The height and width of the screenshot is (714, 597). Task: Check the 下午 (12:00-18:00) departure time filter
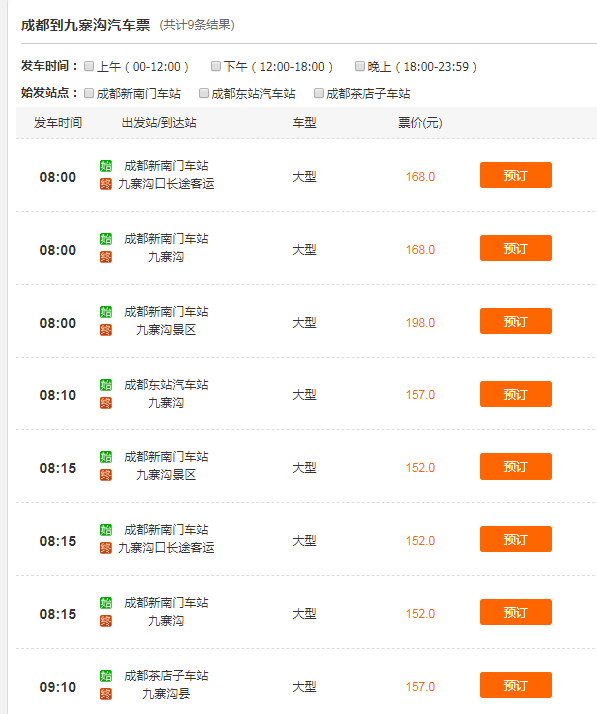[x=216, y=66]
